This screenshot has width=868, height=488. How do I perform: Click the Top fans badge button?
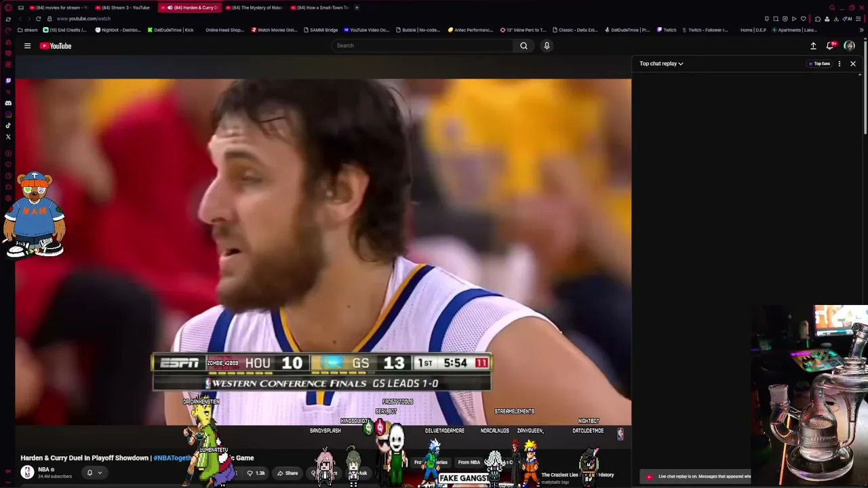point(819,64)
